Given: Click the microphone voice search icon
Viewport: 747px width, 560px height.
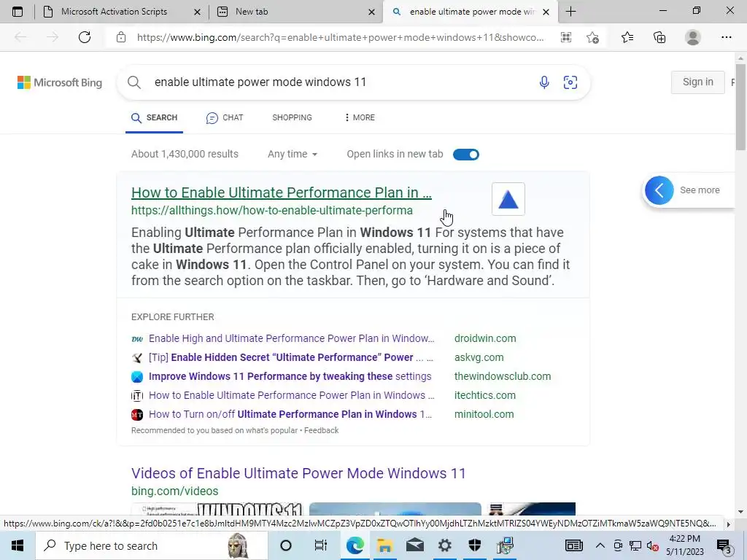Looking at the screenshot, I should click(544, 82).
